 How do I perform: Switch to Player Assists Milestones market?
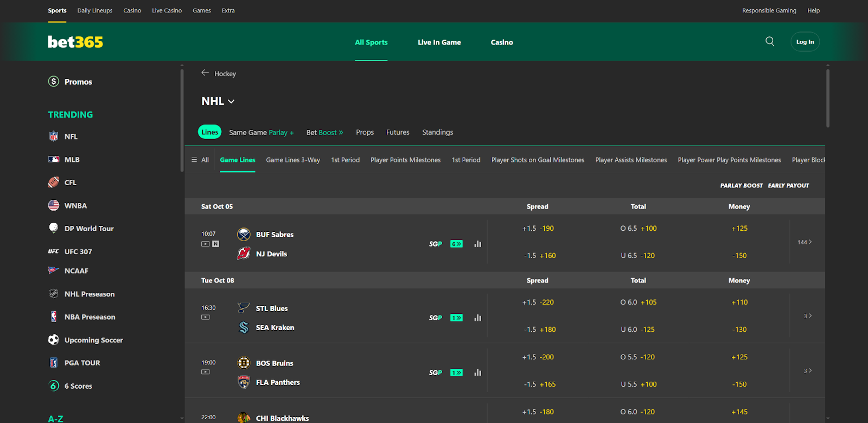(631, 160)
